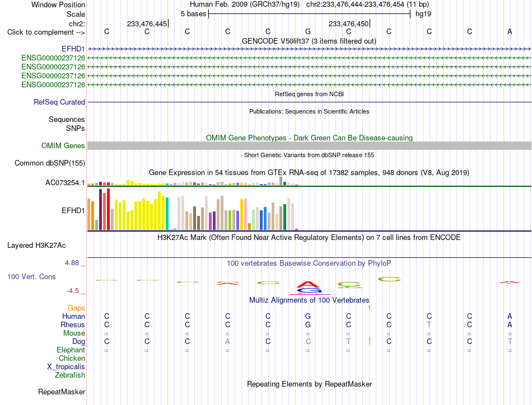Screen dimensions: 532x405
Task: Click the Rhesus species label
Action: [73, 324]
